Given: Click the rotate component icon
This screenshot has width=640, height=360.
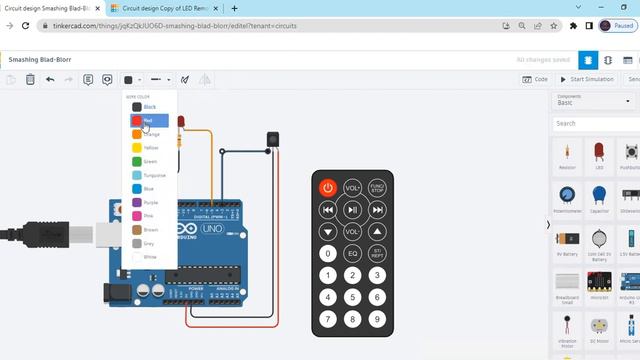Looking at the screenshot, I should (x=185, y=80).
